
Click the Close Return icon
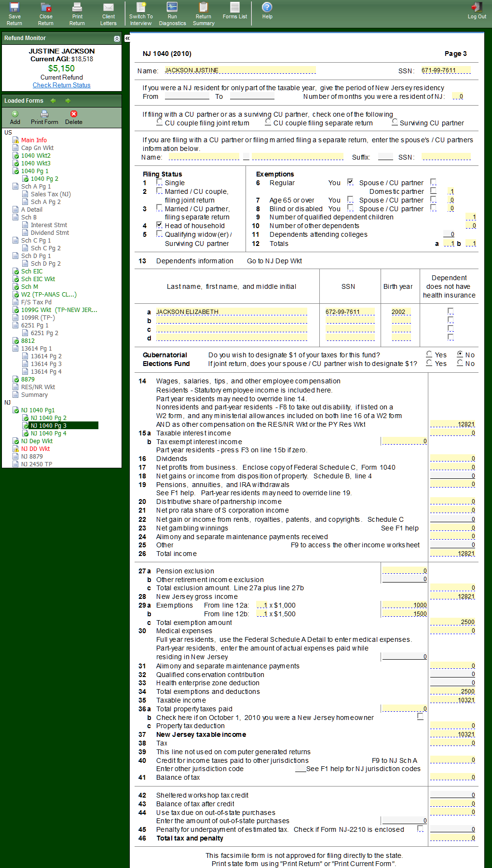[x=46, y=14]
